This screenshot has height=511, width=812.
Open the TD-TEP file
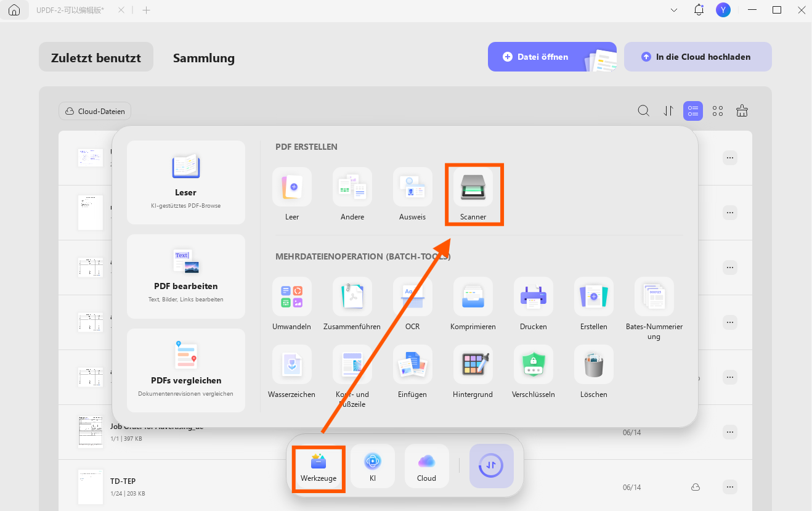click(405, 486)
